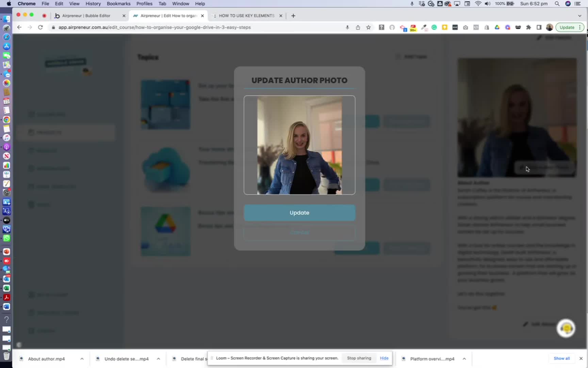Open the File menu

pyautogui.click(x=45, y=3)
